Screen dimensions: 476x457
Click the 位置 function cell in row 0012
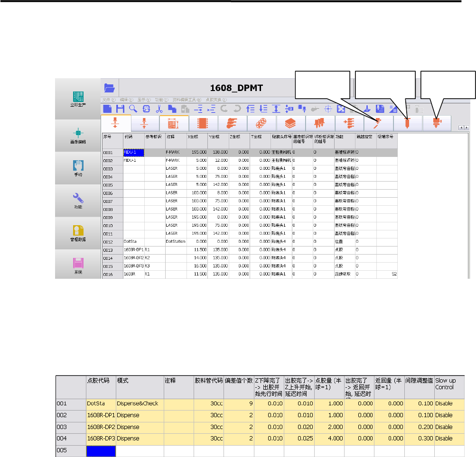coord(345,241)
